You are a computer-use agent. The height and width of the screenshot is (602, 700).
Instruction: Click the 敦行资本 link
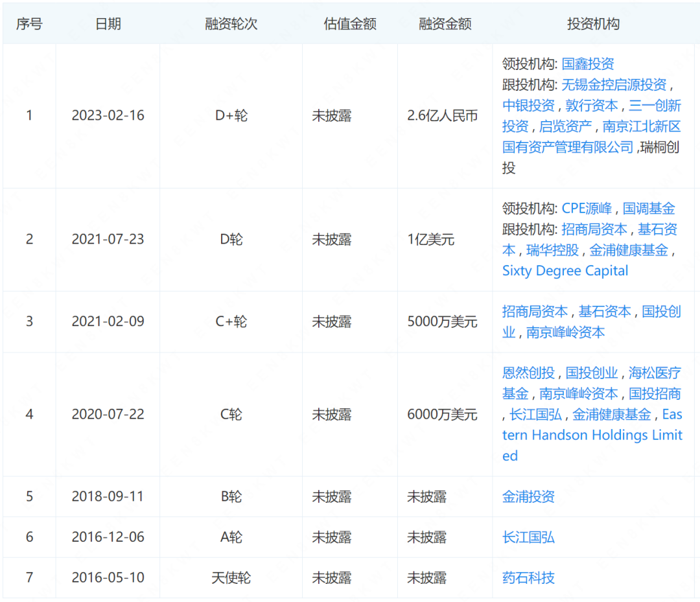[x=592, y=106]
